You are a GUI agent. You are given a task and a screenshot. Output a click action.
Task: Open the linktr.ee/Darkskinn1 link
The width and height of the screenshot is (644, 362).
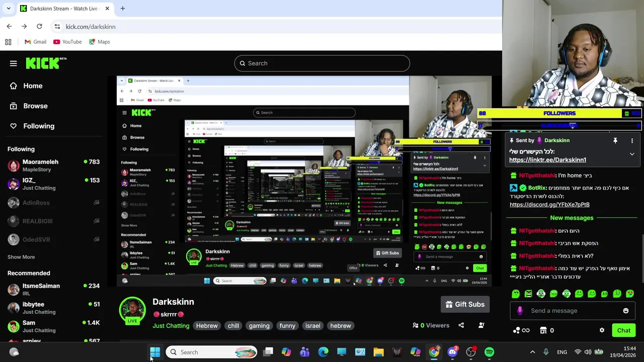[547, 160]
